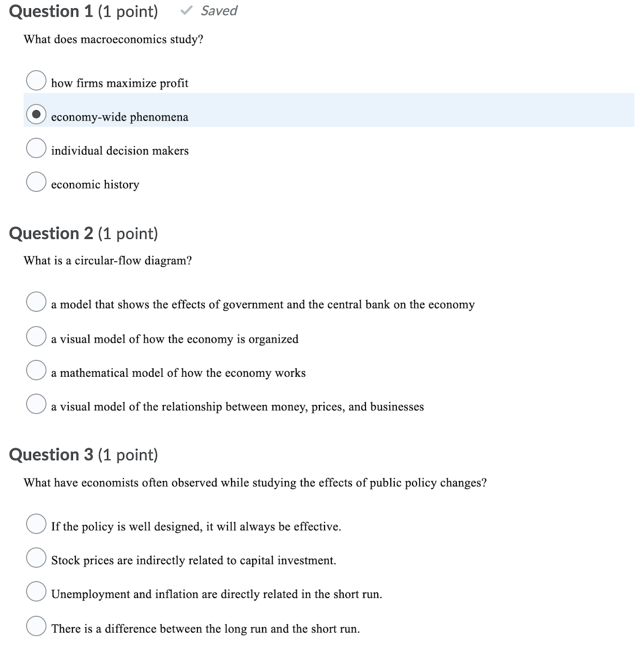Choose the stock prices and capital investment option

[x=36, y=558]
